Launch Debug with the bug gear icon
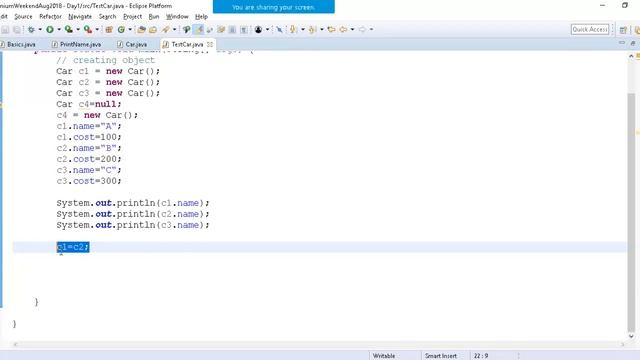 coord(31,29)
